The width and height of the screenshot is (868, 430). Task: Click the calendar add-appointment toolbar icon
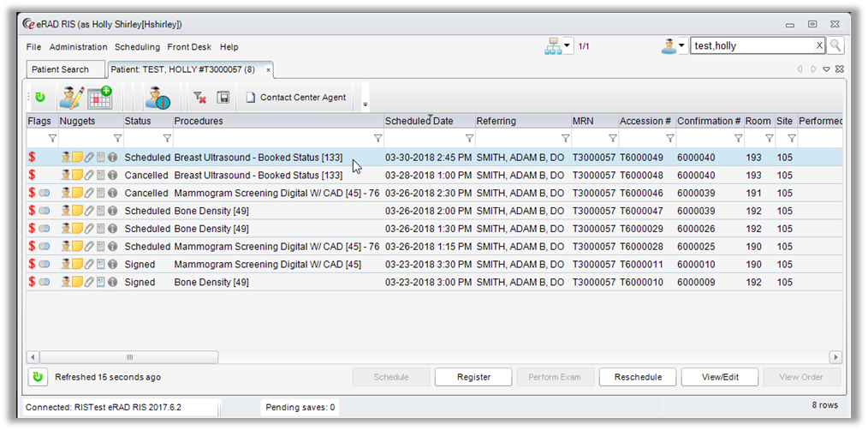[100, 98]
